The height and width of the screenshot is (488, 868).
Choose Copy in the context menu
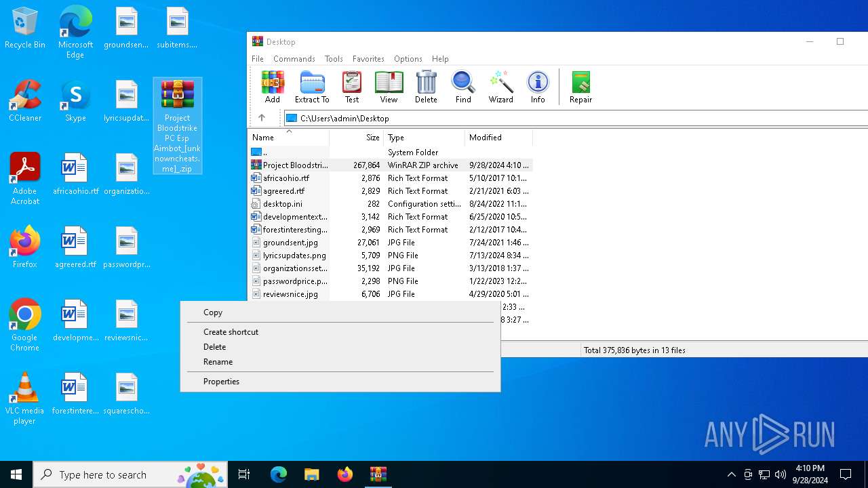coord(340,312)
